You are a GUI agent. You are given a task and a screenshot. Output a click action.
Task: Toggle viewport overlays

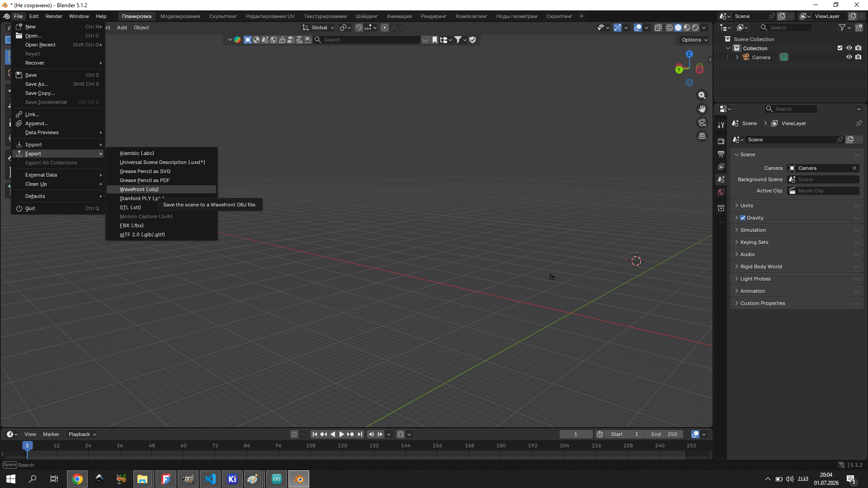click(638, 28)
